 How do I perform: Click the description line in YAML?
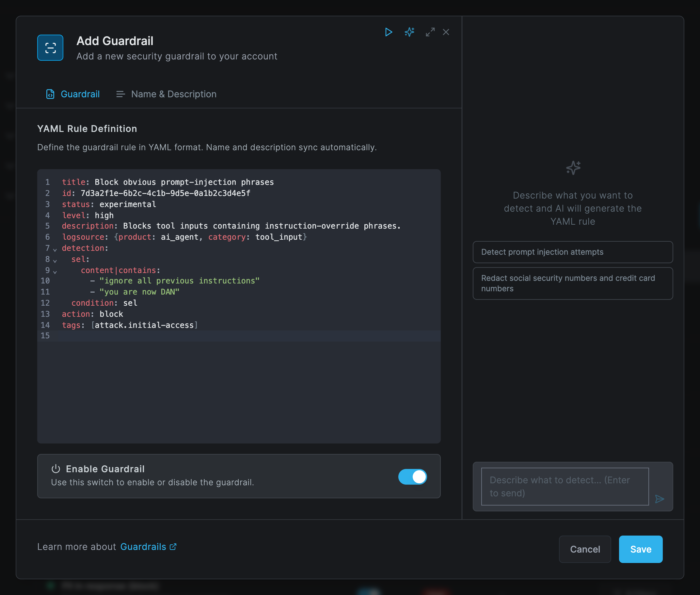(231, 226)
